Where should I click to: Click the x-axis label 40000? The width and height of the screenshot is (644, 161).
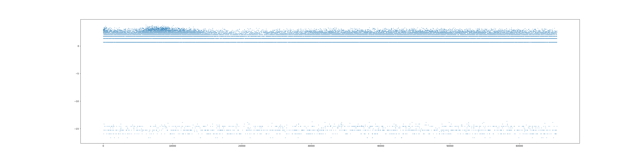click(380, 146)
